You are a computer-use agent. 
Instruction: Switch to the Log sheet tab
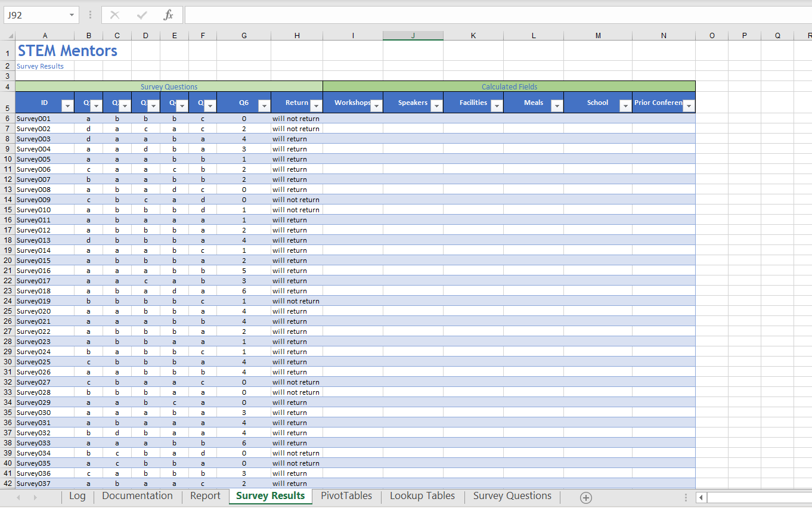click(x=78, y=496)
